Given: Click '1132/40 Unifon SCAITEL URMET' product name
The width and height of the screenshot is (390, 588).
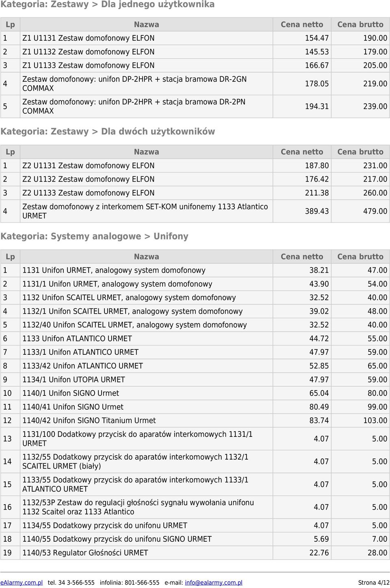Looking at the screenshot, I should pos(134,325).
